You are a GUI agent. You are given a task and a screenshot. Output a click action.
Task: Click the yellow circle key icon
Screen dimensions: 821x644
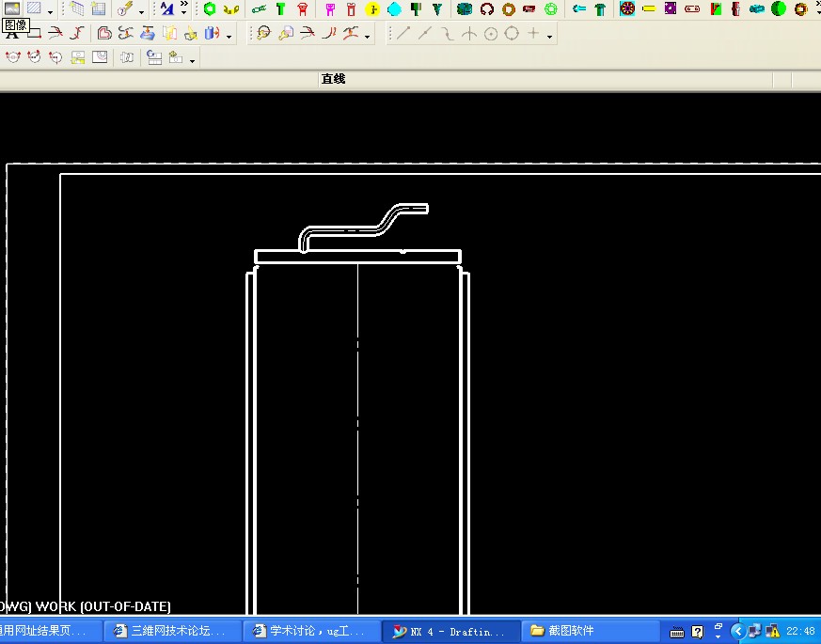click(372, 8)
